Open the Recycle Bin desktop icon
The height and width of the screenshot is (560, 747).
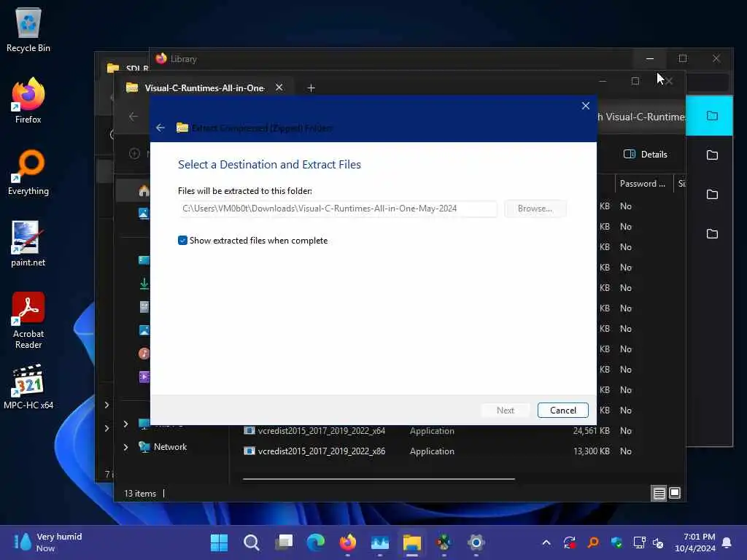(28, 29)
